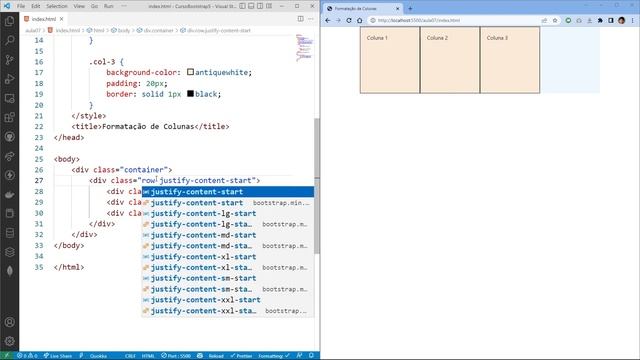The width and height of the screenshot is (640, 360).
Task: Click Port : 5500 in status bar
Action: point(176,356)
